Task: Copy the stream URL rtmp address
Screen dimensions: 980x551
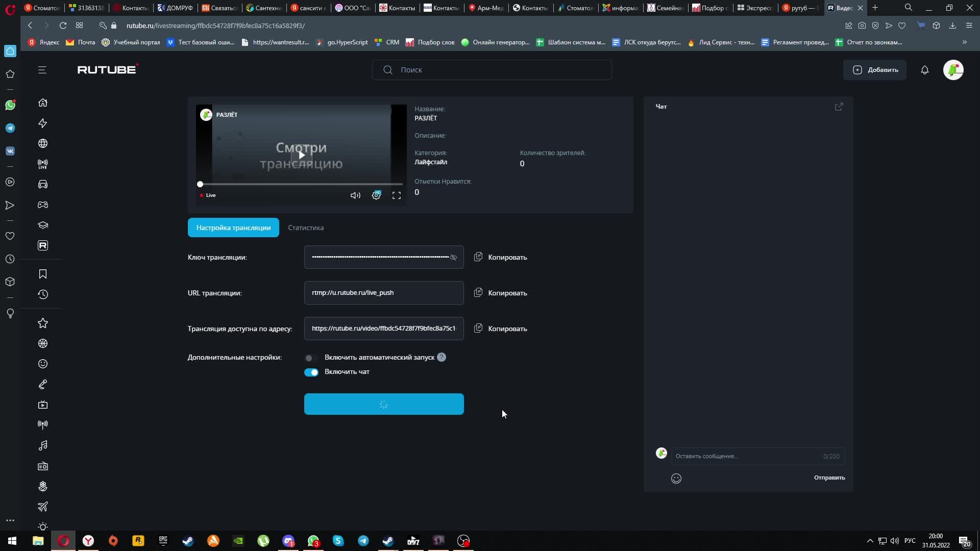Action: pyautogui.click(x=501, y=293)
